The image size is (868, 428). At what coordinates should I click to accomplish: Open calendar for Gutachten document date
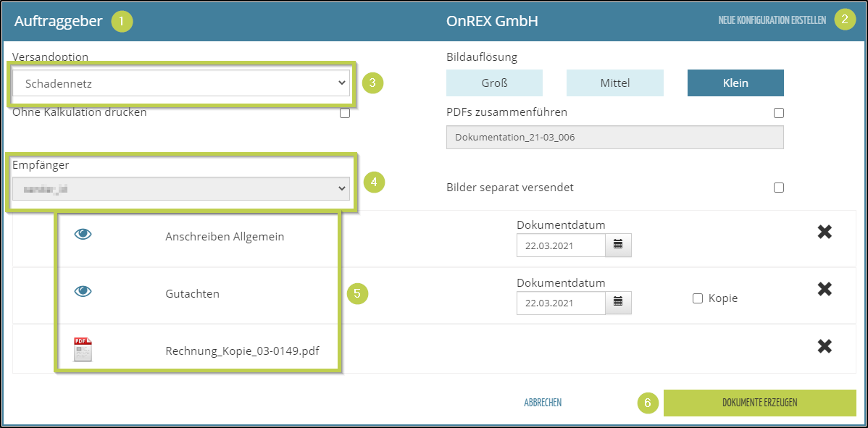618,302
